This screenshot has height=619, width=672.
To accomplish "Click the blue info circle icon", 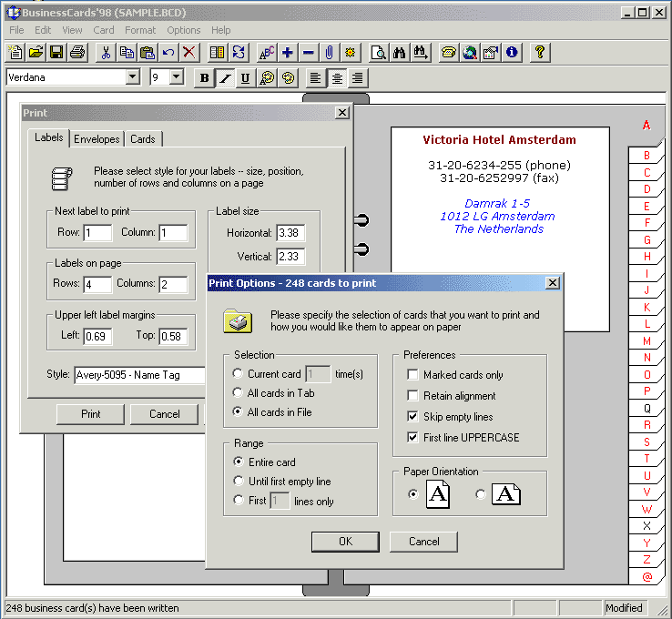I will (x=512, y=53).
